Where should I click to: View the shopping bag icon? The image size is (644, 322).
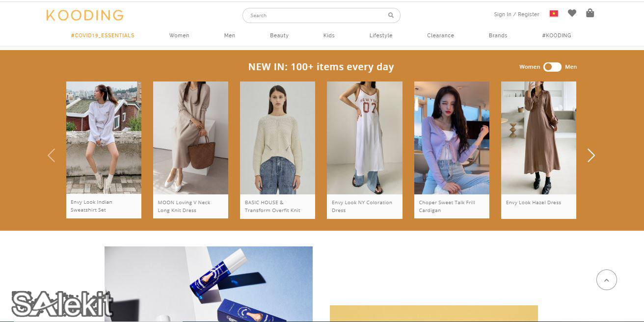tap(590, 13)
